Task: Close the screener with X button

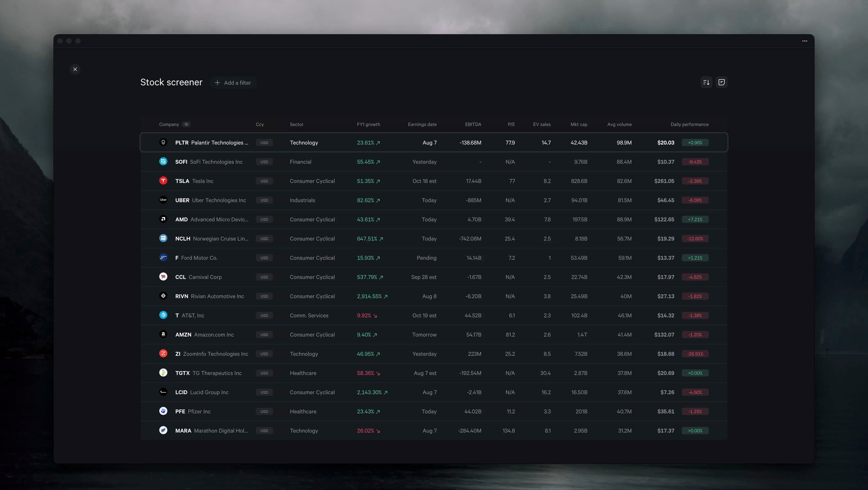Action: 75,69
